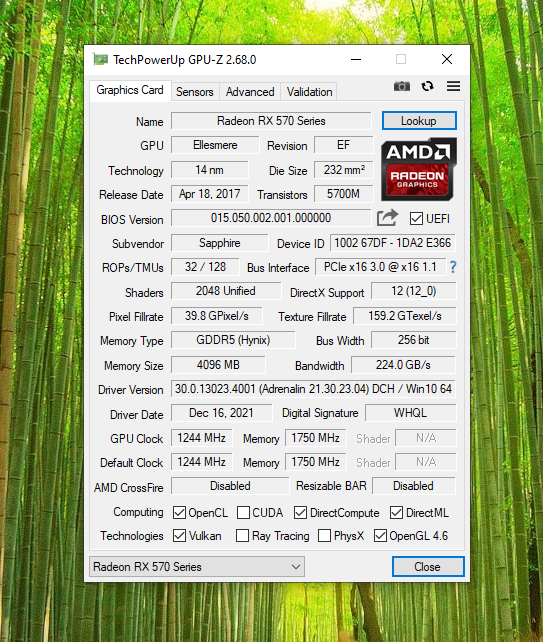
Task: Click the Driver Version field
Action: pyautogui.click(x=313, y=389)
